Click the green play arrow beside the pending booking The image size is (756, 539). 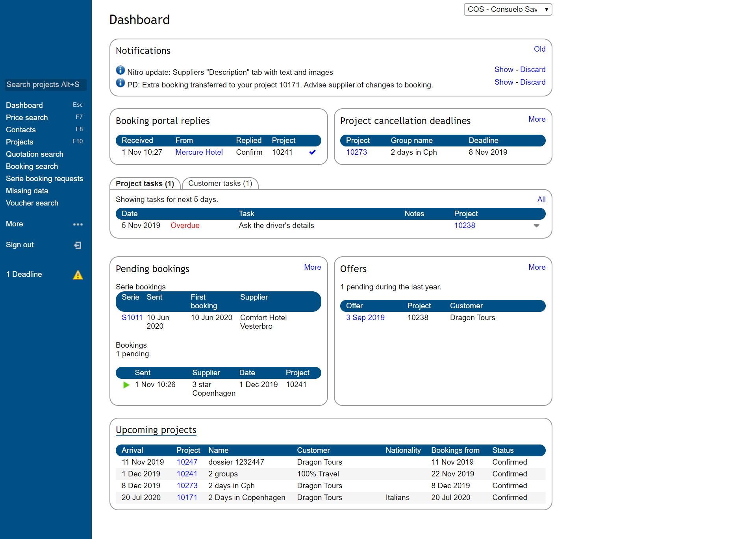126,385
